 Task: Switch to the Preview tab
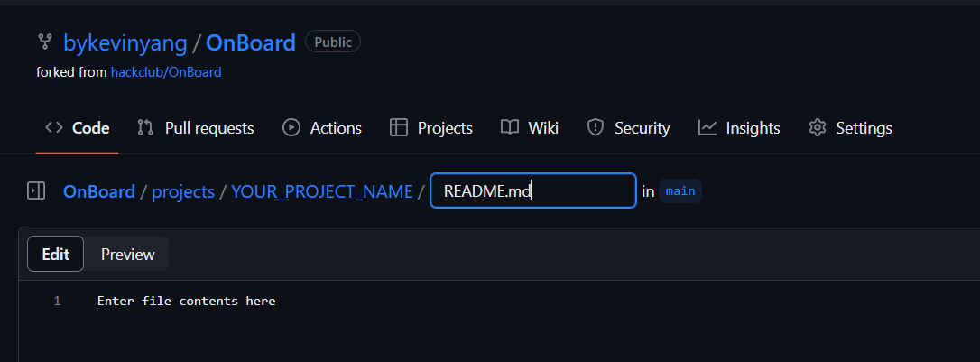point(127,254)
